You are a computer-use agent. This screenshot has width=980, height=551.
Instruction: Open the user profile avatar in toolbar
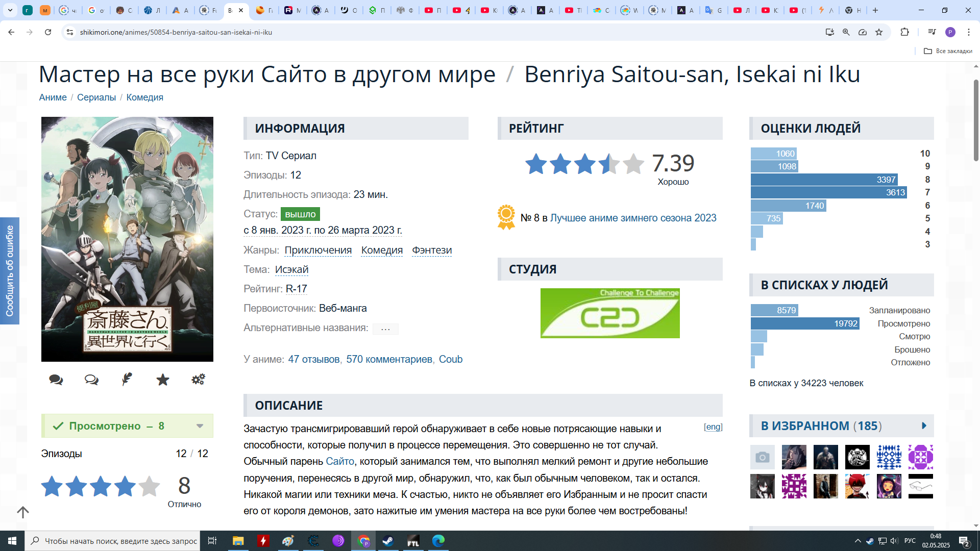tap(950, 32)
